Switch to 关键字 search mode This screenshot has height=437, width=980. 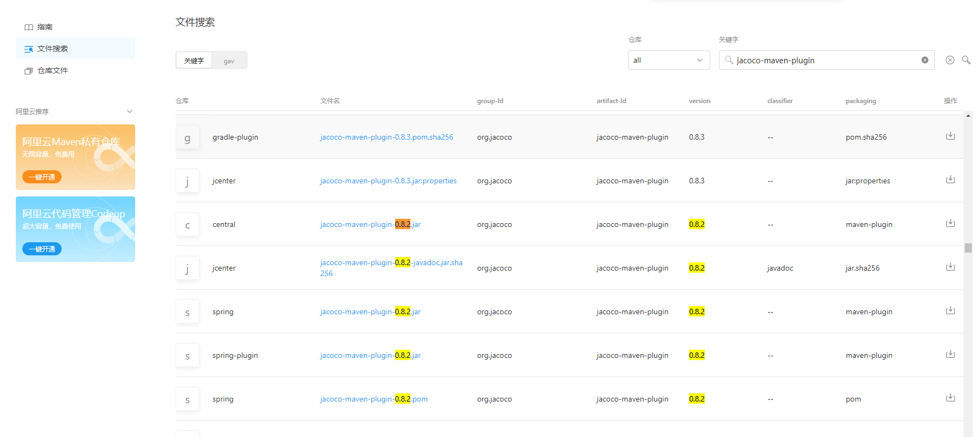[x=194, y=61]
